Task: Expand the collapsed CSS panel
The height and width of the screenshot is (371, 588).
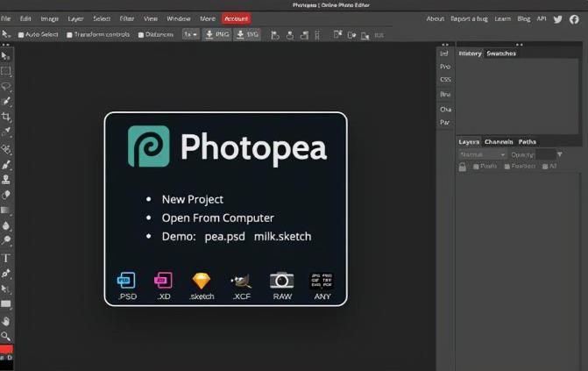Action: (445, 80)
